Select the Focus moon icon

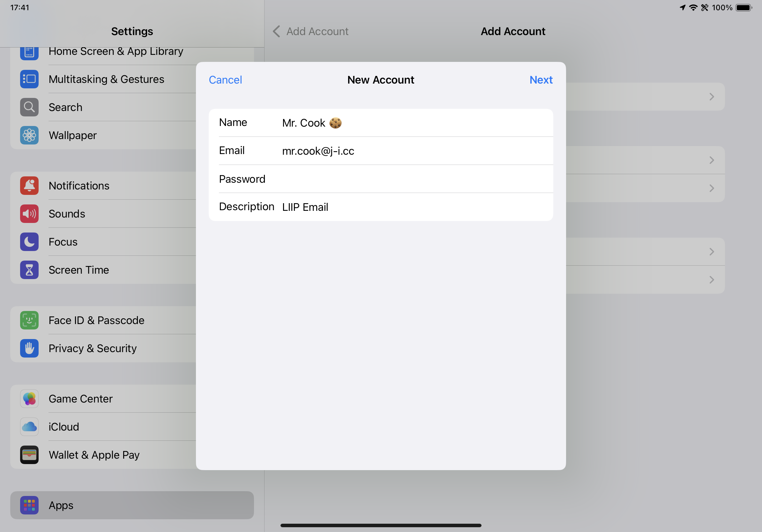pos(29,242)
